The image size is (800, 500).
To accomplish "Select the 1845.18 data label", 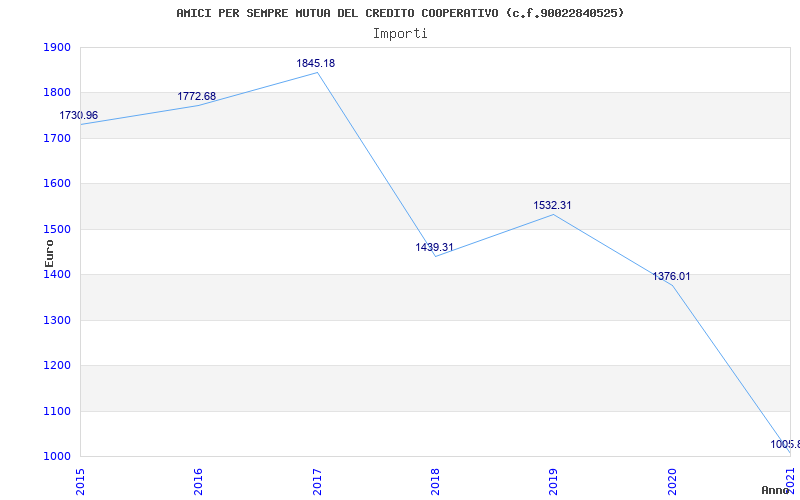I will coord(316,63).
